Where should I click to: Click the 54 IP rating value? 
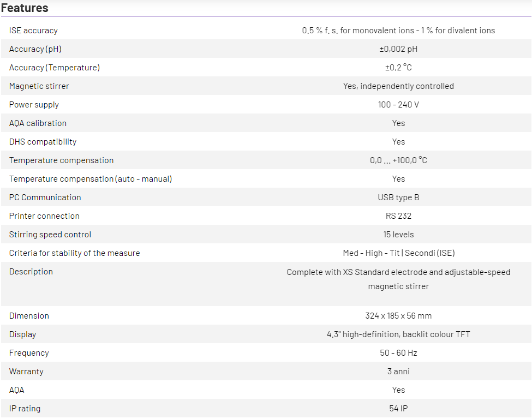point(398,409)
